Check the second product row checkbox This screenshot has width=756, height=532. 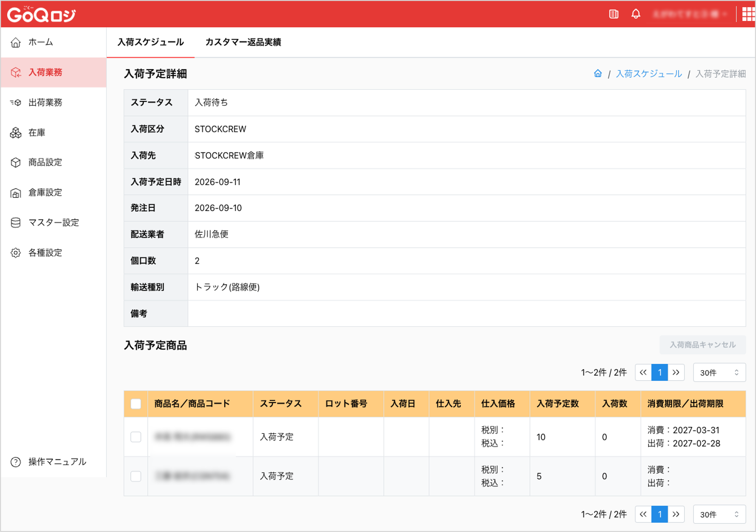tap(136, 476)
